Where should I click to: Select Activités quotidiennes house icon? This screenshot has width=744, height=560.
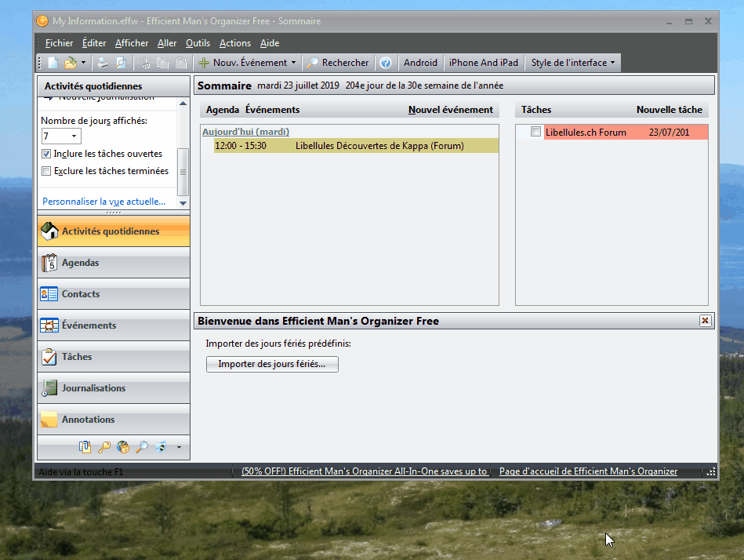[49, 231]
